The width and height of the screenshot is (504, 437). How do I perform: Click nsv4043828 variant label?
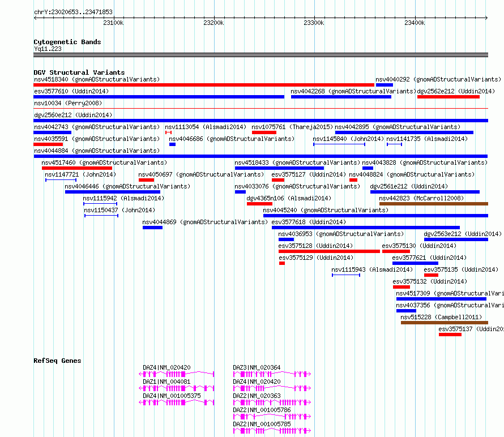coord(425,162)
